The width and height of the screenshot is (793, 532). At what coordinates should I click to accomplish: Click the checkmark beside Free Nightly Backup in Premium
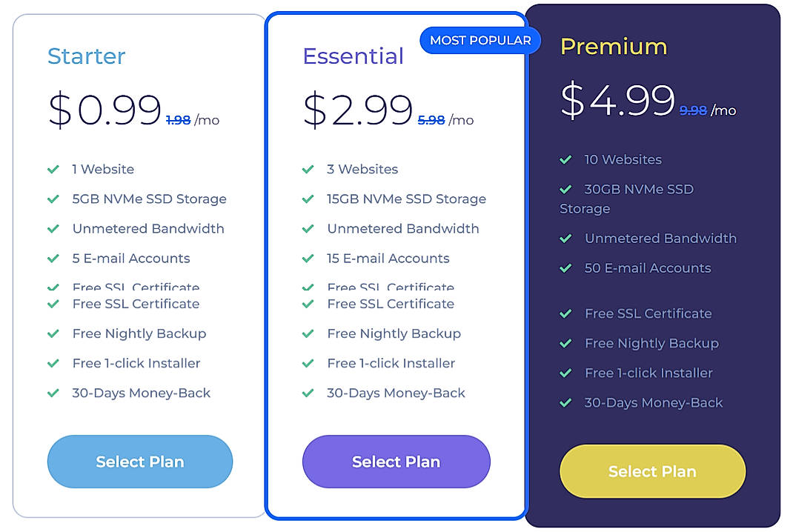click(x=566, y=343)
